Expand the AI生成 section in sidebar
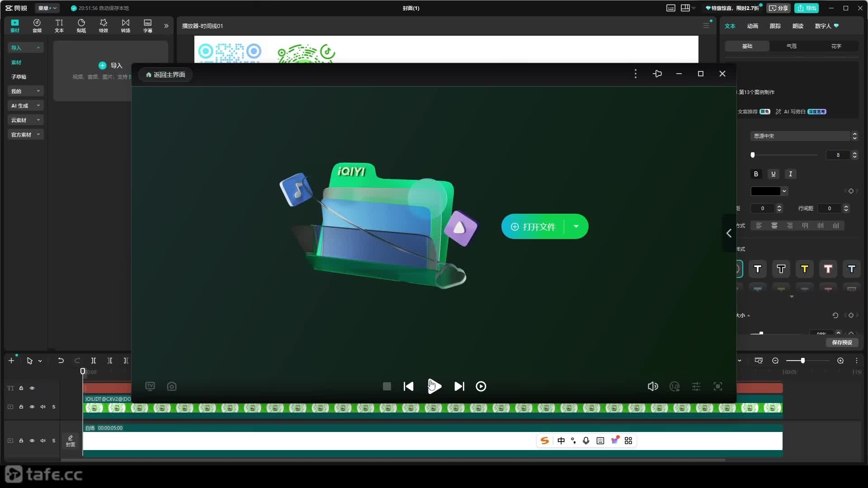 26,106
